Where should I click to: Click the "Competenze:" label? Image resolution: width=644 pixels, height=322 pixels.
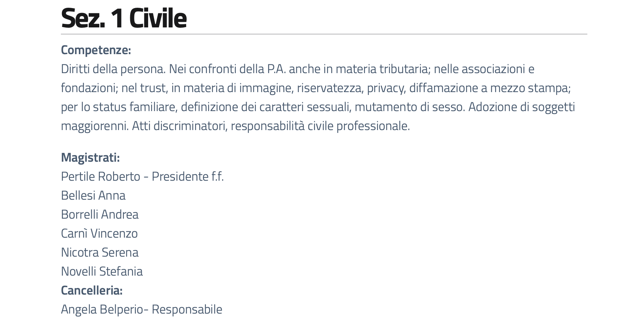[x=96, y=50]
